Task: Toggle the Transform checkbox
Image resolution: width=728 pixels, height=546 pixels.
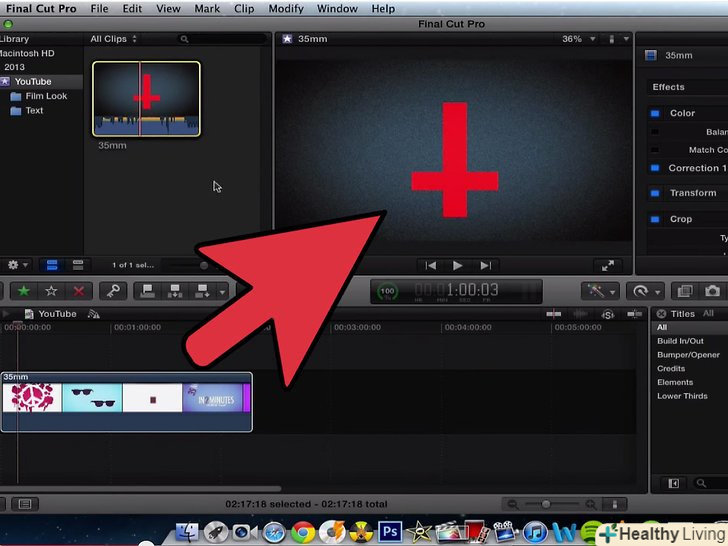Action: [x=655, y=193]
